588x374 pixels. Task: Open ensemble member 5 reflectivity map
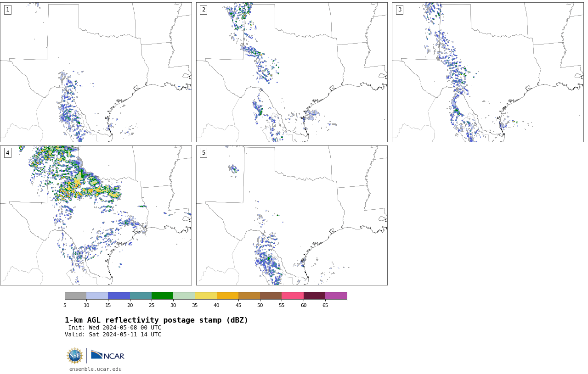coord(292,215)
